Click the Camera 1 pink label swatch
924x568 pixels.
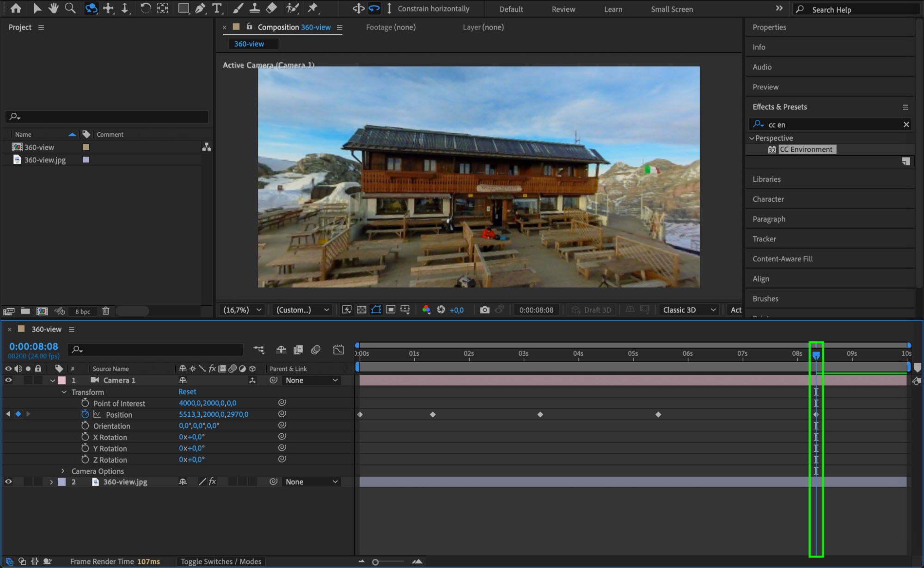(61, 380)
